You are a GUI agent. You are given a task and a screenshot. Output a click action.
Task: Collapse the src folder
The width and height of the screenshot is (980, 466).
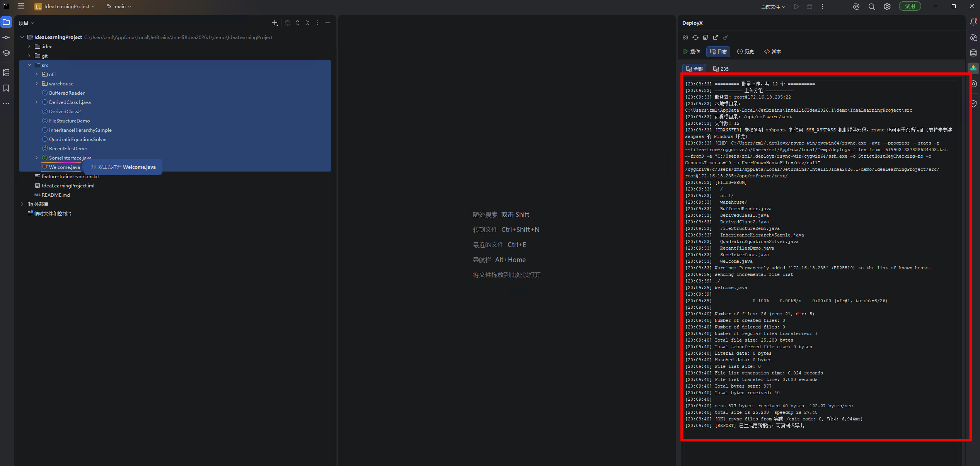coord(29,65)
